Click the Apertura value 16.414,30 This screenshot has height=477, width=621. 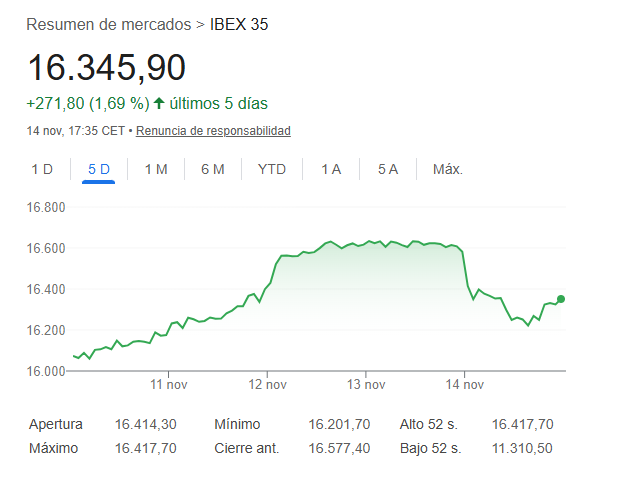pyautogui.click(x=146, y=424)
